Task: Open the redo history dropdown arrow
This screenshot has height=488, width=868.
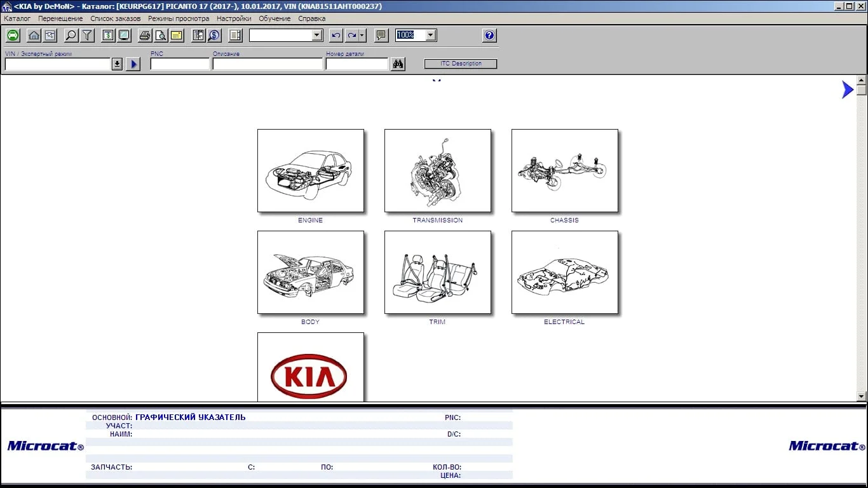Action: pyautogui.click(x=362, y=36)
